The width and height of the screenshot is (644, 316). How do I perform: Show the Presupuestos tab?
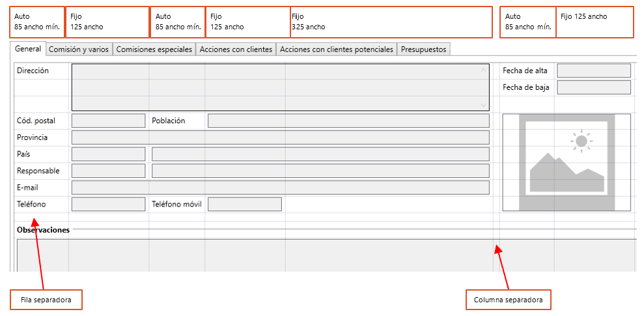[x=423, y=50]
